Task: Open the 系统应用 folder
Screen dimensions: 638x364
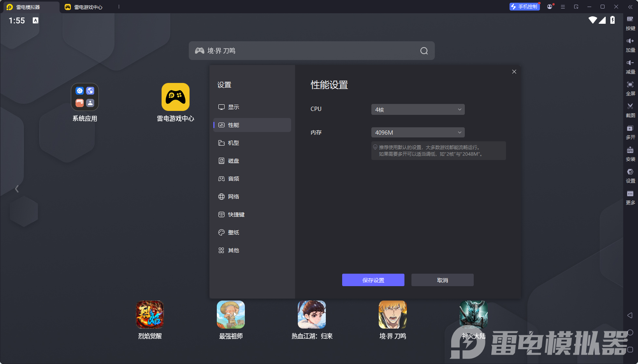Action: click(x=85, y=97)
